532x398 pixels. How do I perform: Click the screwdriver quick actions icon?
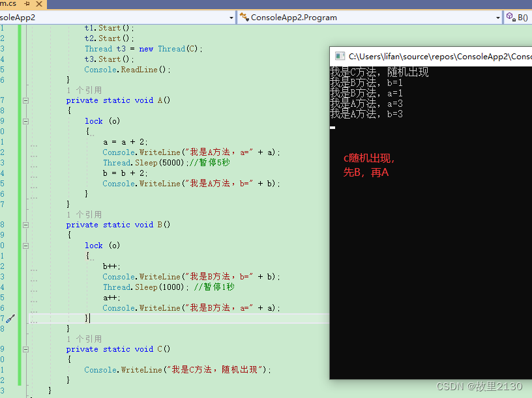pos(10,319)
